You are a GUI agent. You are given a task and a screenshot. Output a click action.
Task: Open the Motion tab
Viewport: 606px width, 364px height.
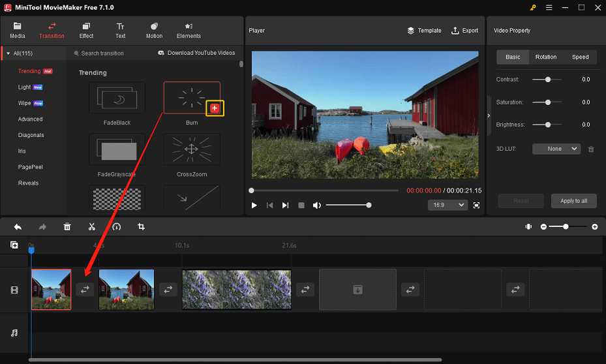coord(154,31)
